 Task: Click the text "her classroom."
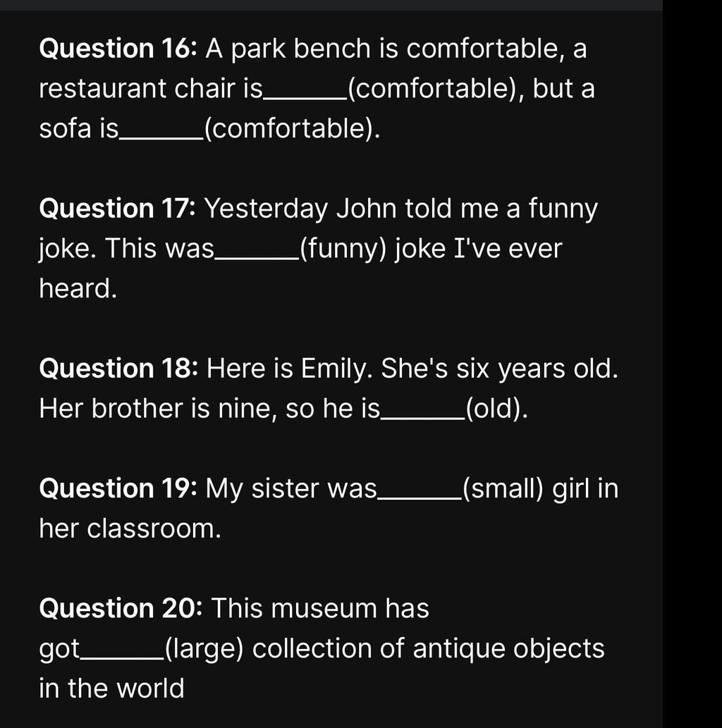click(x=130, y=529)
